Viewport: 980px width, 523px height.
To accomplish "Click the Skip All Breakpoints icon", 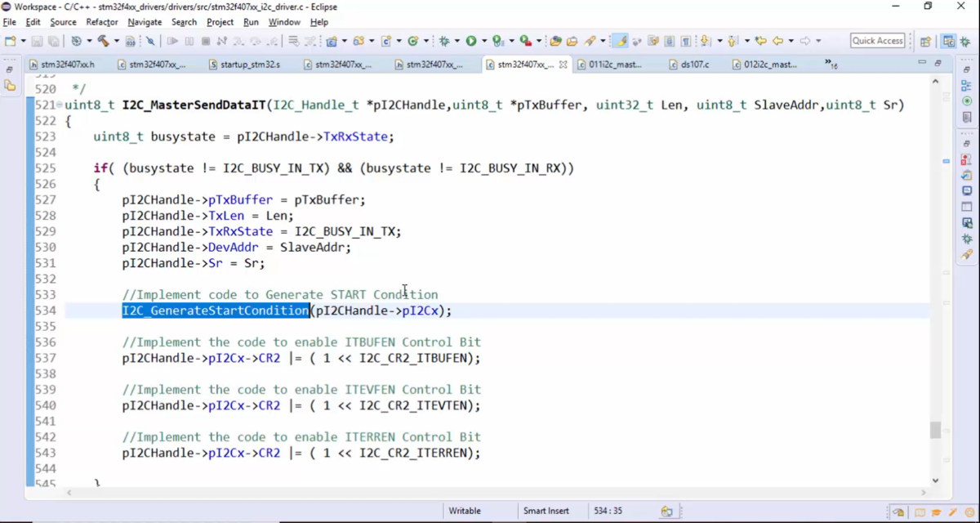I will click(x=150, y=41).
